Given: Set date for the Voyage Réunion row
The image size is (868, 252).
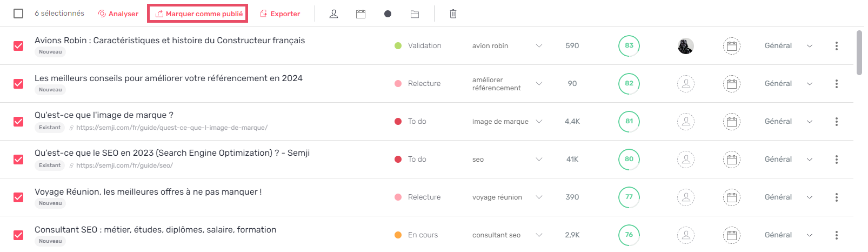Looking at the screenshot, I should coord(732,197).
